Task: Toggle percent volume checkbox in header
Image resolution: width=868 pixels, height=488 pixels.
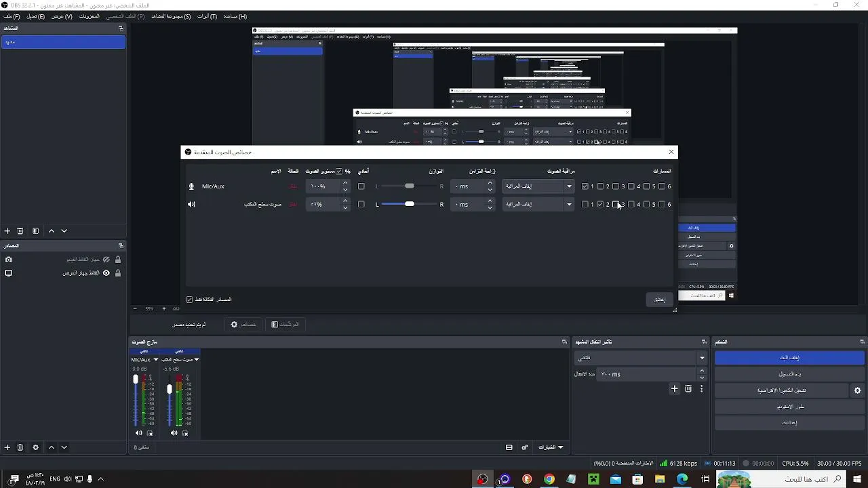Action: 339,171
